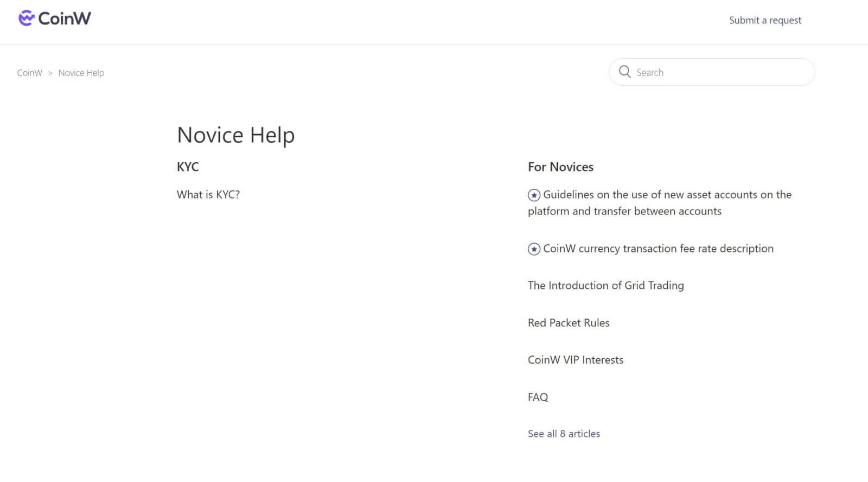Open Submit a request page
The width and height of the screenshot is (868, 482).
click(x=765, y=20)
